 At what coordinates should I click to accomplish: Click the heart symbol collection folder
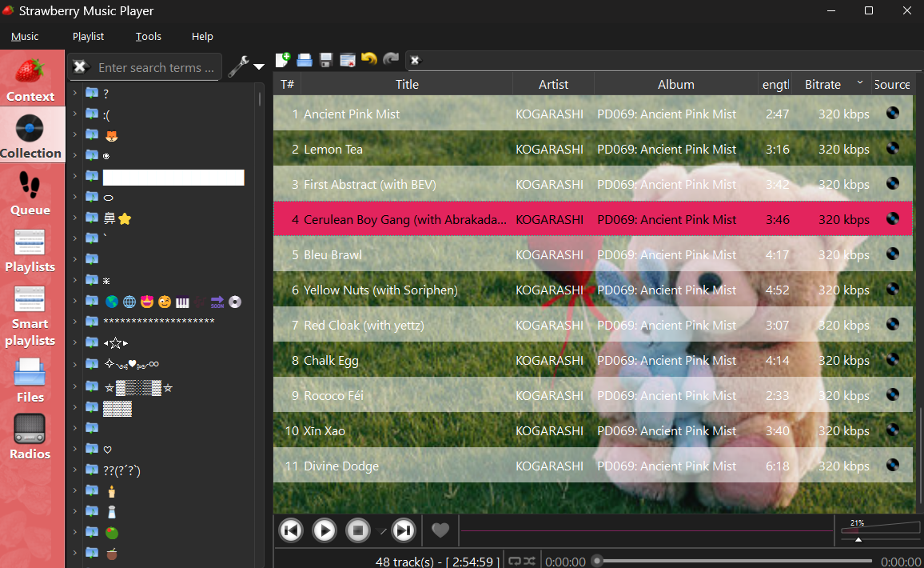coord(107,450)
